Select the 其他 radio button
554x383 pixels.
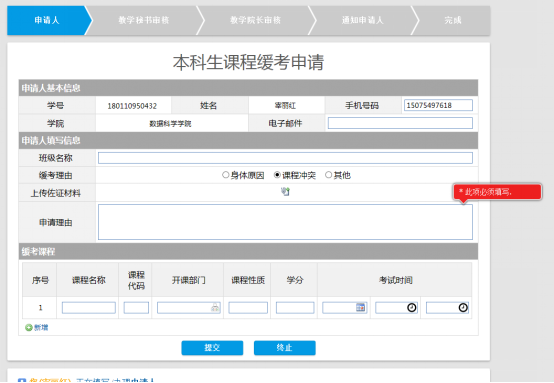click(328, 175)
